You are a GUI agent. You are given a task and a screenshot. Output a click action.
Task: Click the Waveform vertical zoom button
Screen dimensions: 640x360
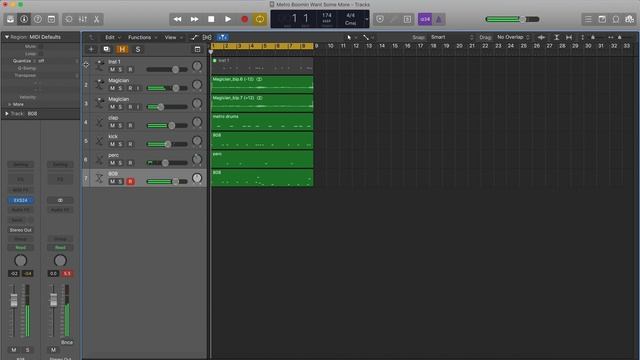coord(541,37)
